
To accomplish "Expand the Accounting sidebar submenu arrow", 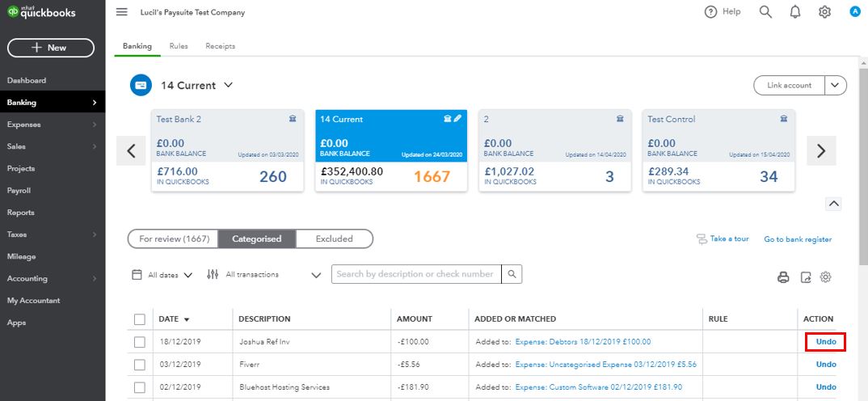I will 95,279.
